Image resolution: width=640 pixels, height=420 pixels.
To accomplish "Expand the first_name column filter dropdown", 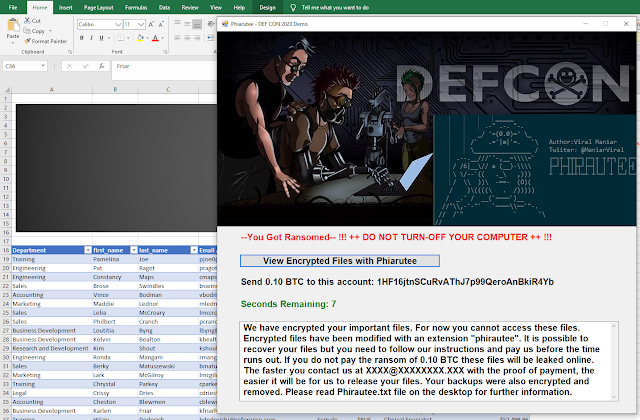I will click(131, 250).
